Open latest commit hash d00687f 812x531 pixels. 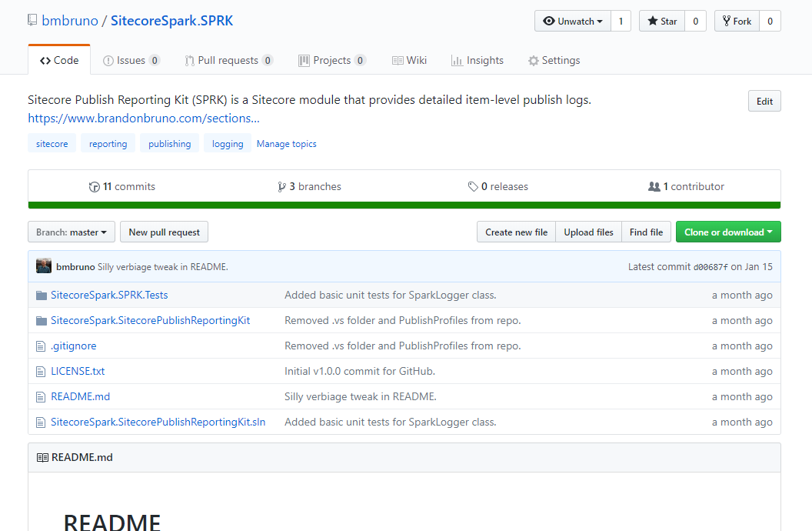[710, 267]
